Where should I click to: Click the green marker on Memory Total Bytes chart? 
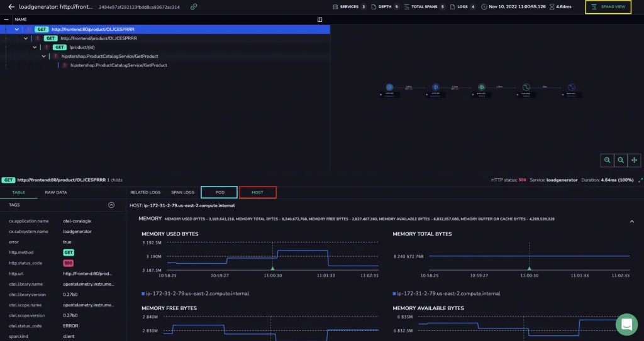click(530, 268)
